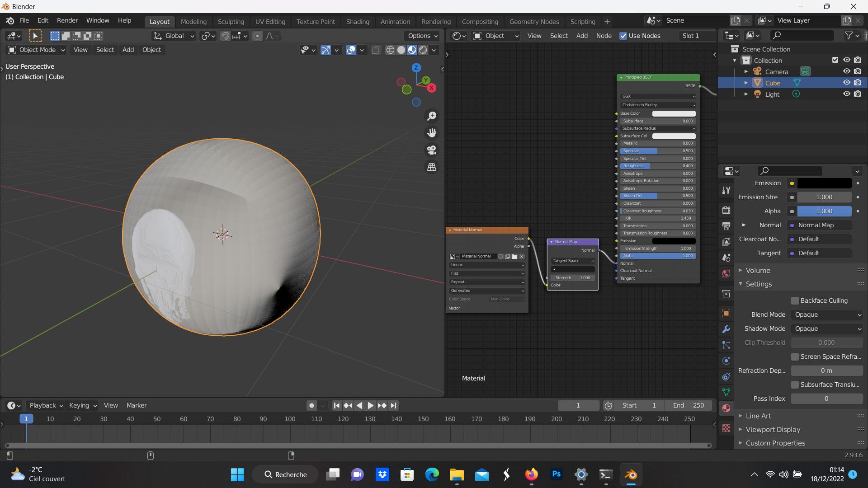
Task: Select rendered viewport shading
Action: 423,50
